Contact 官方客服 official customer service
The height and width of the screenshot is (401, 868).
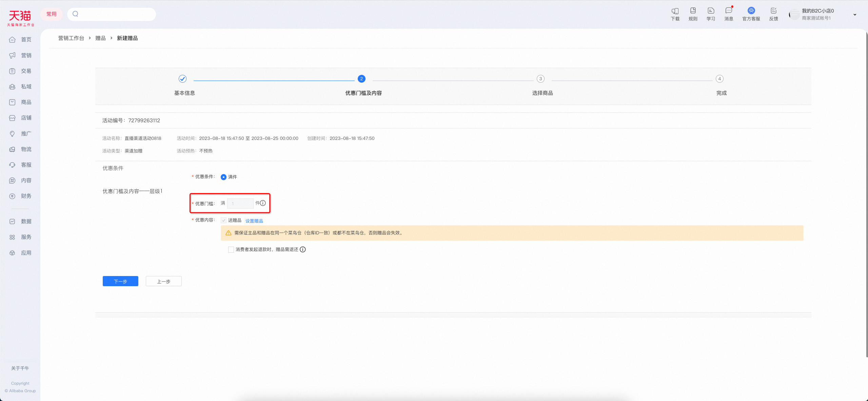[751, 14]
